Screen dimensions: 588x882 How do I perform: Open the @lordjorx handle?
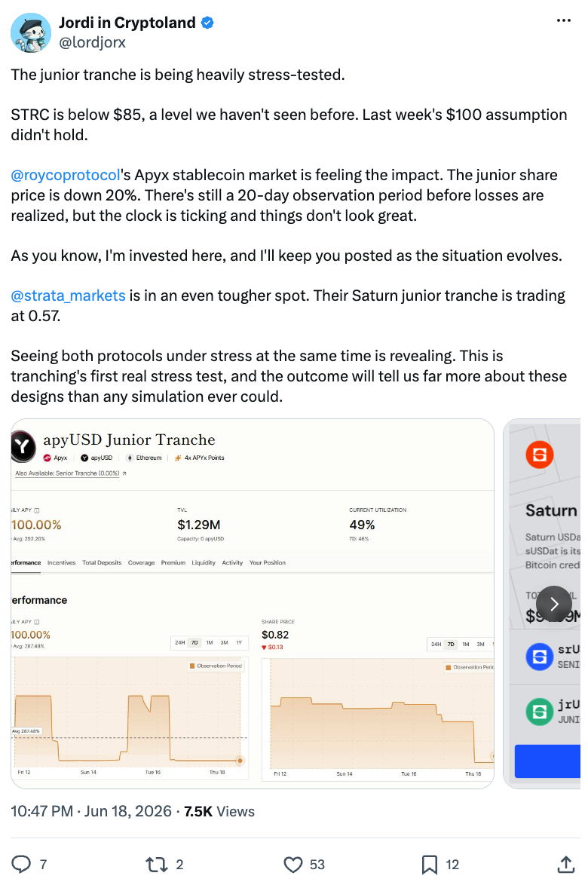click(x=92, y=42)
